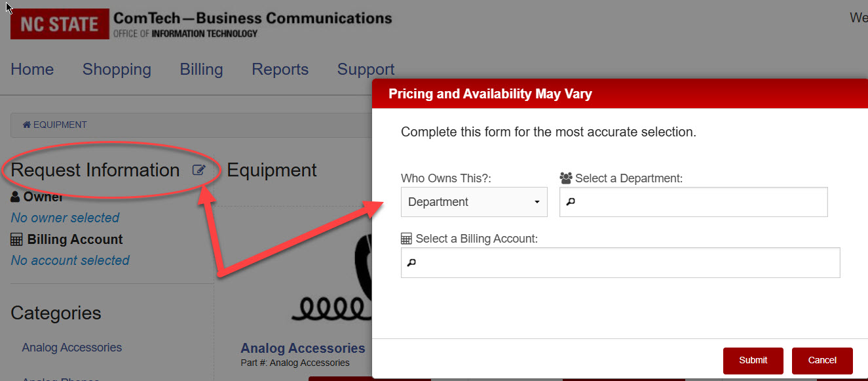Open the Reports menu
The height and width of the screenshot is (381, 868).
[x=280, y=70]
